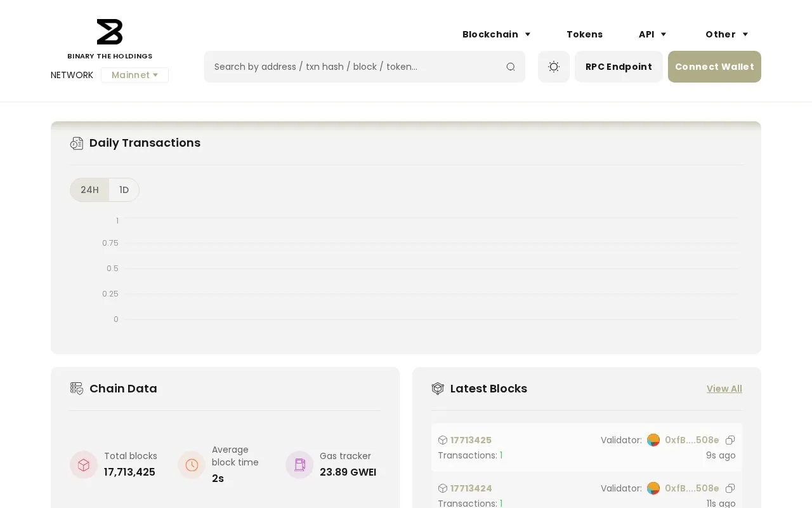
Task: Click the 2s average block time value
Action: click(x=218, y=478)
